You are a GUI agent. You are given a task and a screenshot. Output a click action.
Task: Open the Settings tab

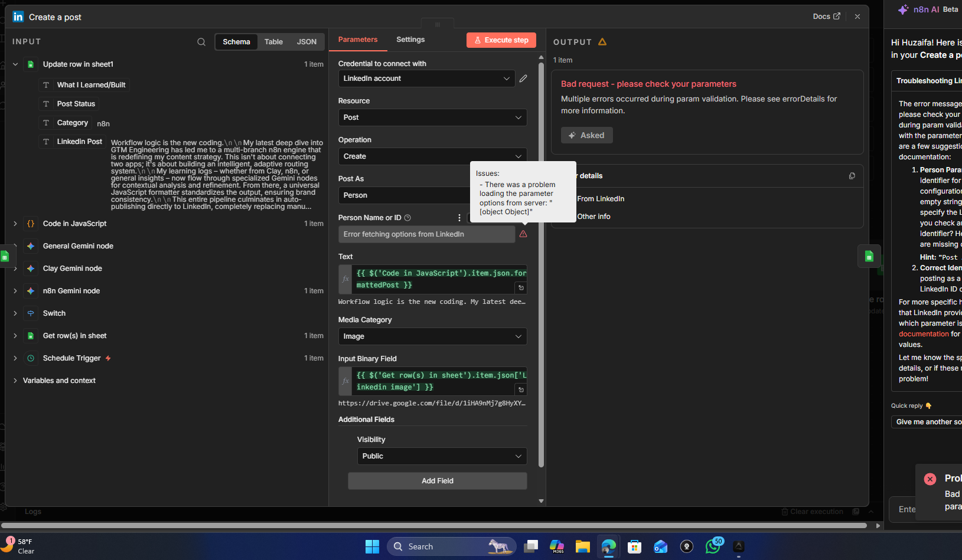tap(410, 40)
